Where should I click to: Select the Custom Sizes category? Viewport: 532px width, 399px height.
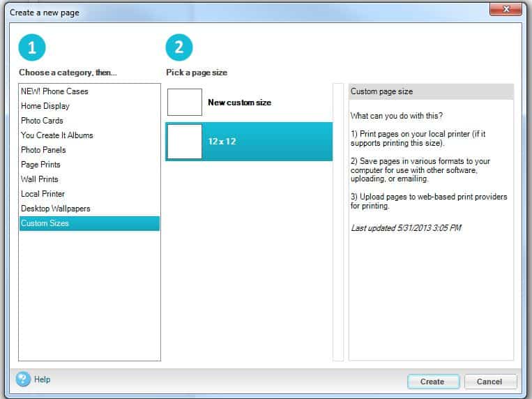click(89, 223)
